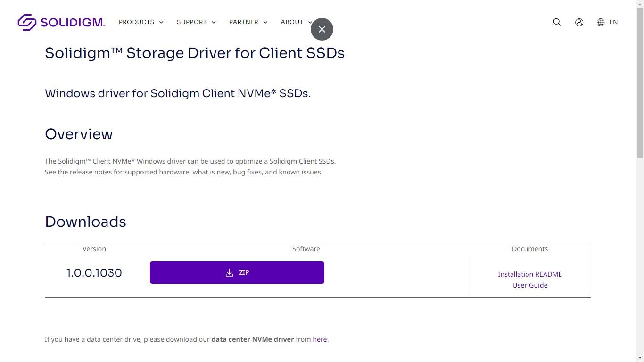
Task: Open the User Guide link
Action: (x=529, y=285)
